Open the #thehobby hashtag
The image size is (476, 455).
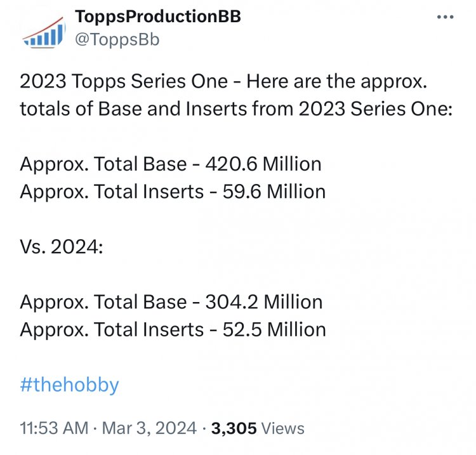point(70,385)
